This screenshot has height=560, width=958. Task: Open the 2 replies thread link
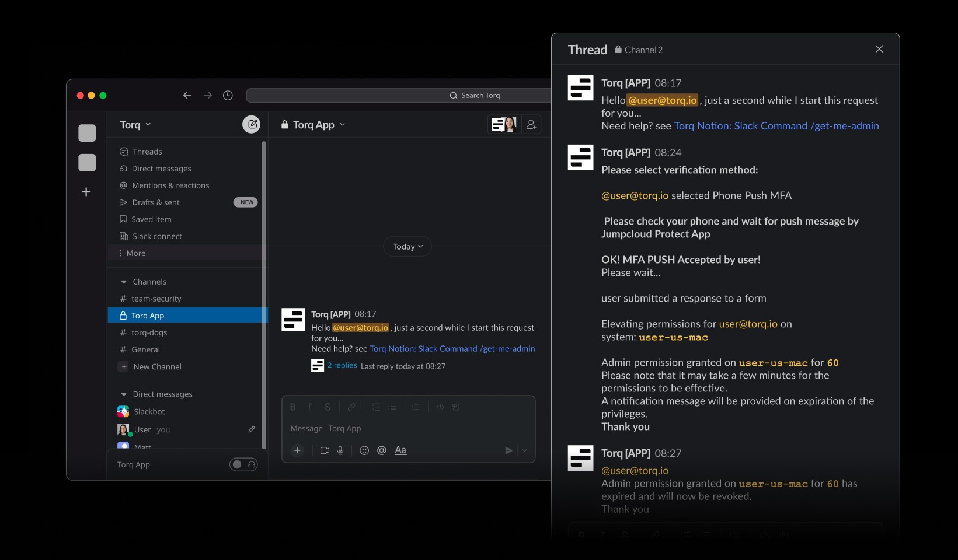[342, 366]
